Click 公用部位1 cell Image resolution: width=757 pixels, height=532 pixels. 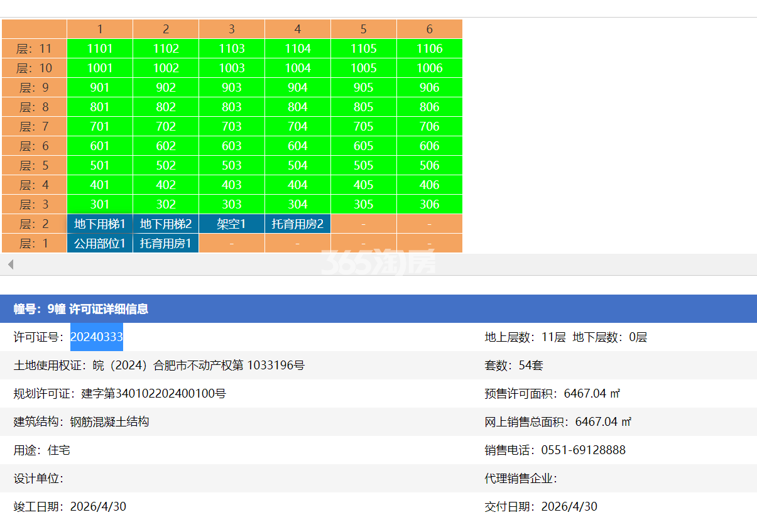(x=100, y=243)
